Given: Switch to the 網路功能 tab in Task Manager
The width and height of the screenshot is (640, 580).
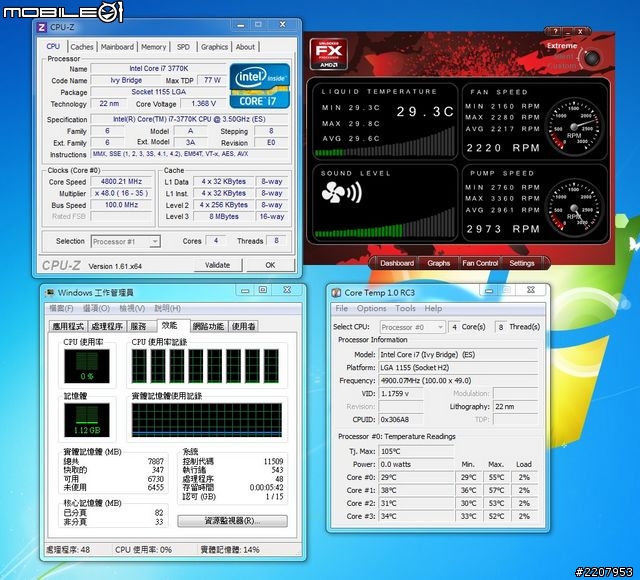Looking at the screenshot, I should (208, 327).
